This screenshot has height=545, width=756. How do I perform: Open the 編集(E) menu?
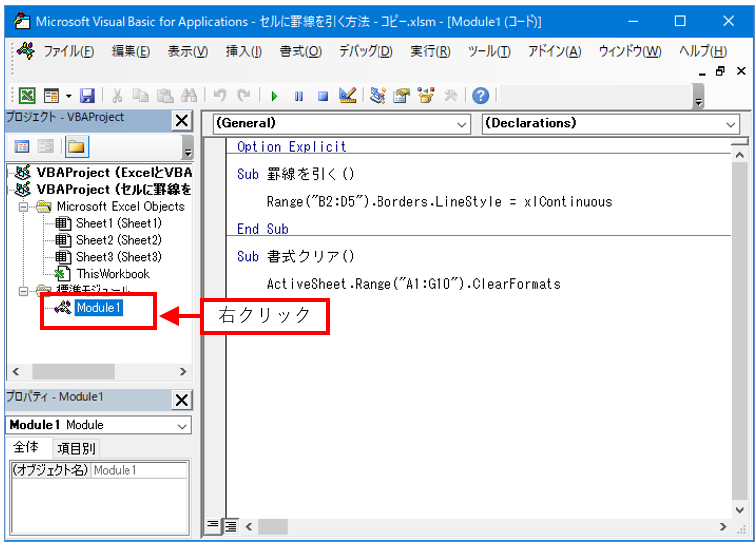130,51
